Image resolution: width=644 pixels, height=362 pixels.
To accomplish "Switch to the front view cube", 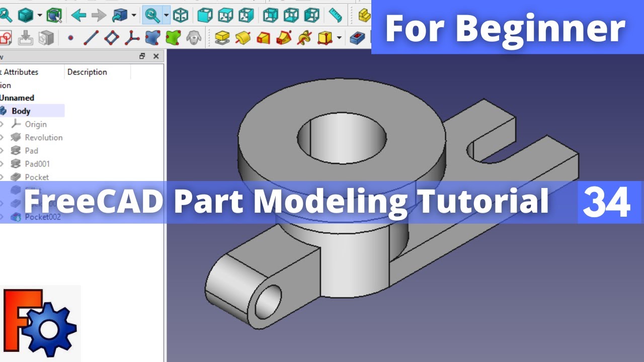I will (x=205, y=16).
